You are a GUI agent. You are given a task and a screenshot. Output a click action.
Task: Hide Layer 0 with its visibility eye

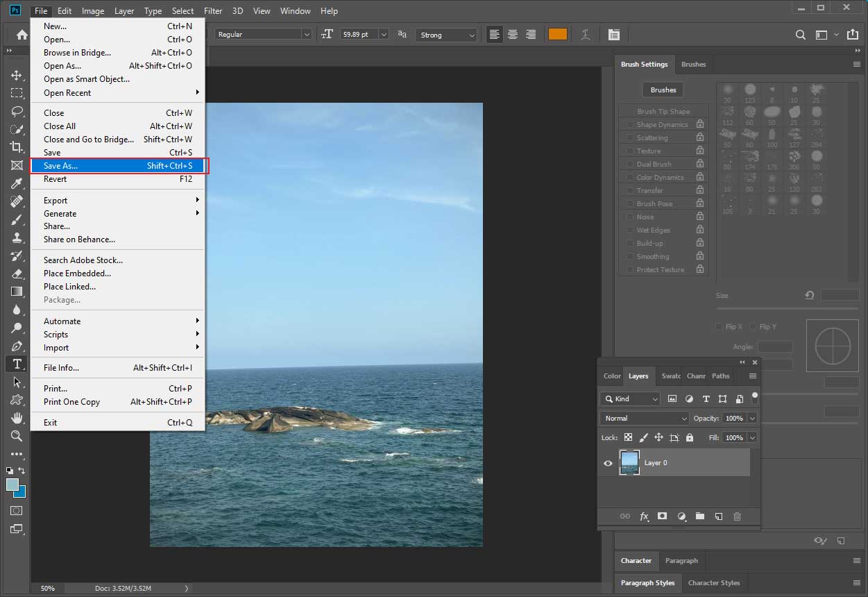(x=608, y=463)
